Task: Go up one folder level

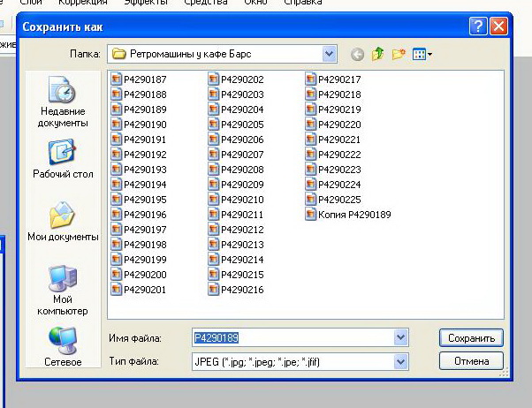Action: click(378, 55)
